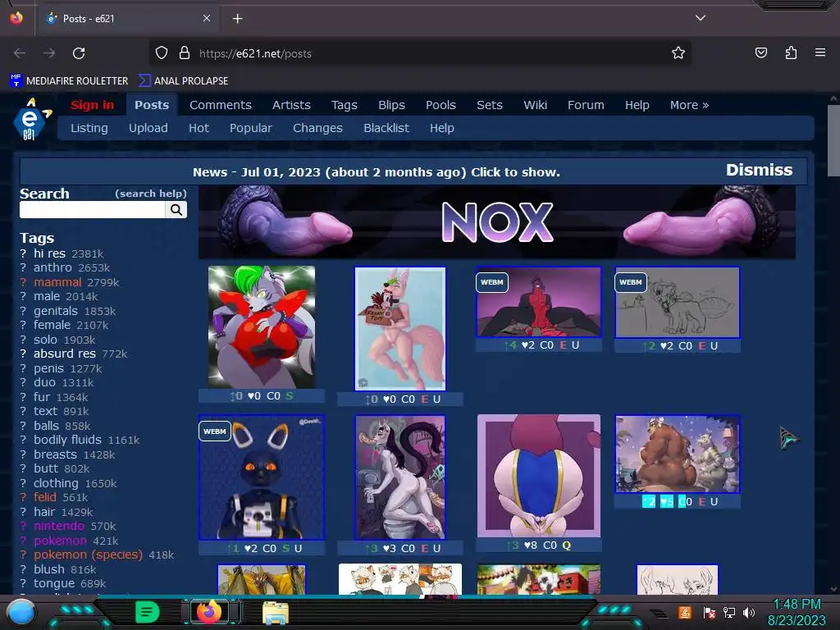Open the Blips navigation item
The height and width of the screenshot is (630, 840).
click(391, 105)
